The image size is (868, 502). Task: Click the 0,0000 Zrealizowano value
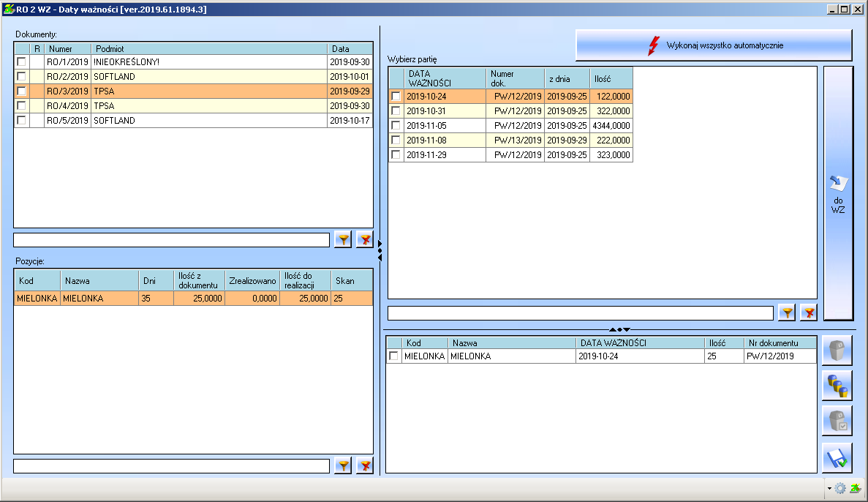(265, 298)
